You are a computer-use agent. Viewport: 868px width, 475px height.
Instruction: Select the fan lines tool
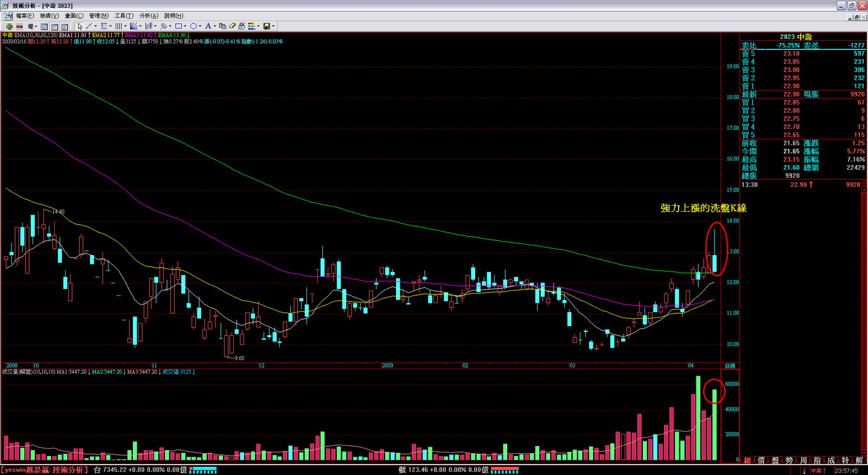(133, 26)
